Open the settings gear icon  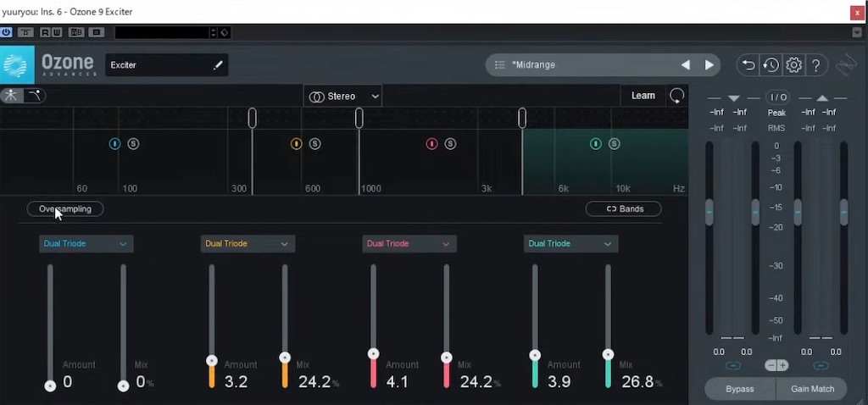click(793, 65)
